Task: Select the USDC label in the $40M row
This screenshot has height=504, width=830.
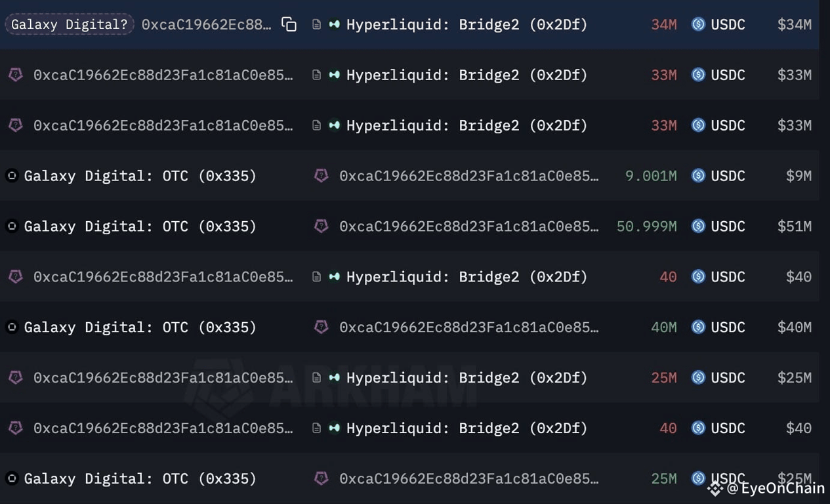Action: [x=728, y=327]
